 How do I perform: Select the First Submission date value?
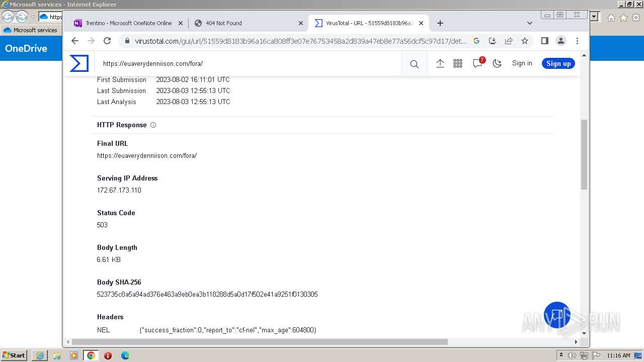(193, 80)
